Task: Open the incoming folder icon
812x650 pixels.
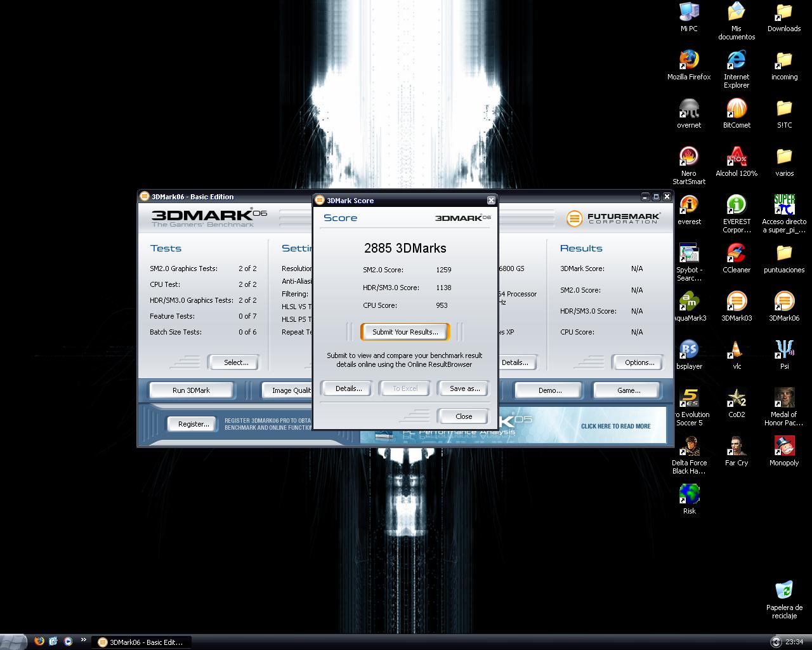Action: click(784, 65)
